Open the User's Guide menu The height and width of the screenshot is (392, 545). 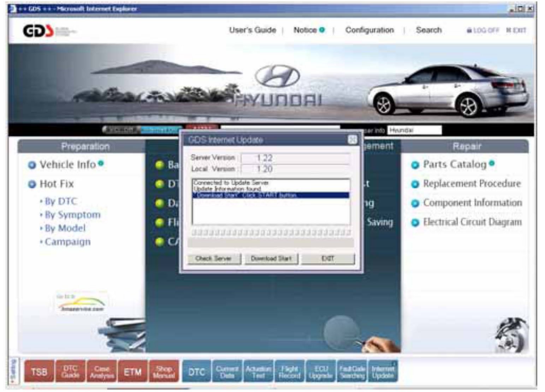(252, 30)
